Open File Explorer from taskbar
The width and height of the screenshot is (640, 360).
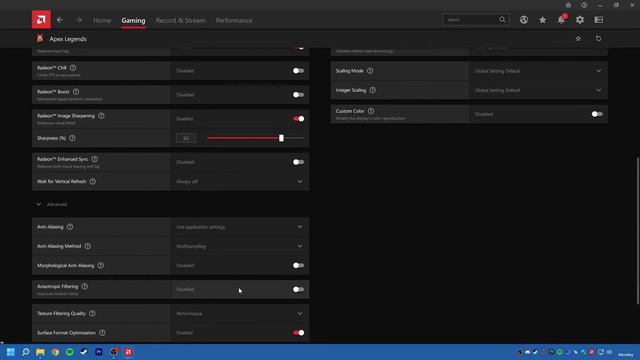pos(40,352)
